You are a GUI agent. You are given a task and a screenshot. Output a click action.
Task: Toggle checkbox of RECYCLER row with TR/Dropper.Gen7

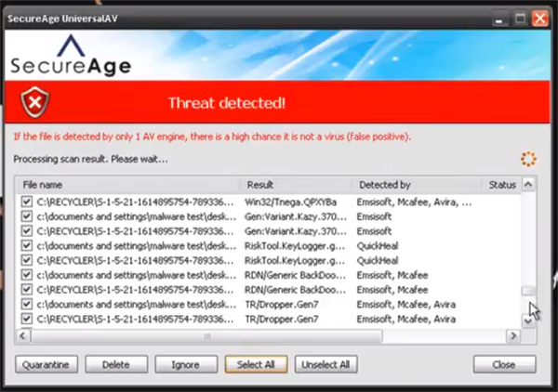coord(27,319)
